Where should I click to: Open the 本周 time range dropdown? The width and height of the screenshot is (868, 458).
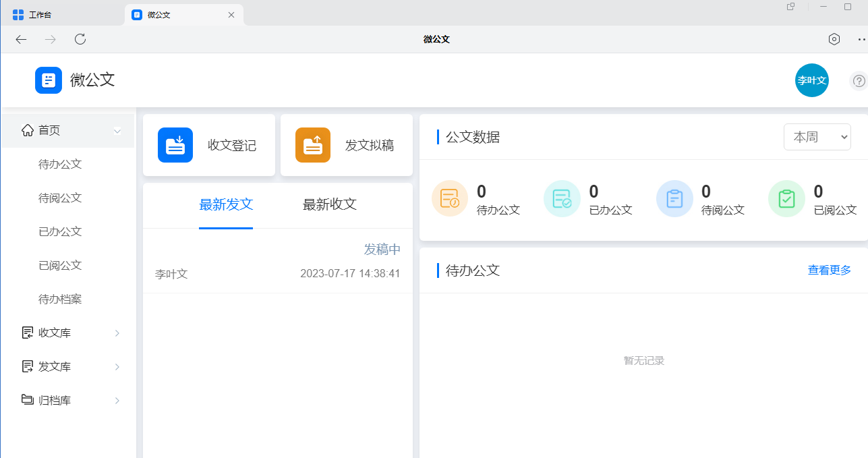point(817,136)
